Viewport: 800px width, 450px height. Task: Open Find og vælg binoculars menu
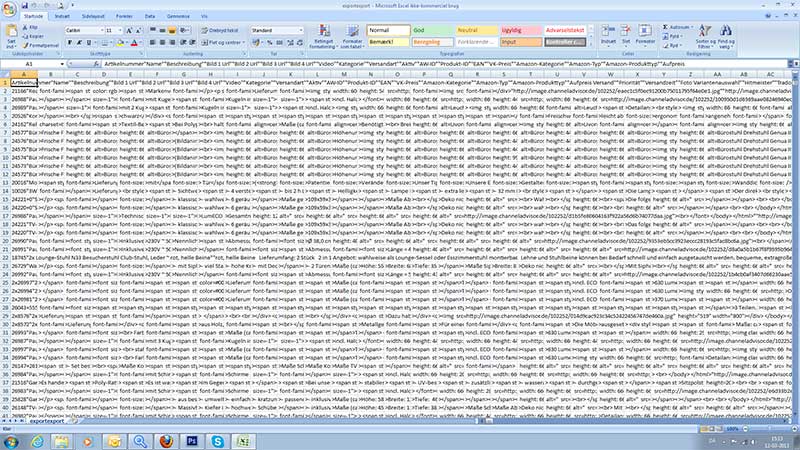(x=726, y=37)
